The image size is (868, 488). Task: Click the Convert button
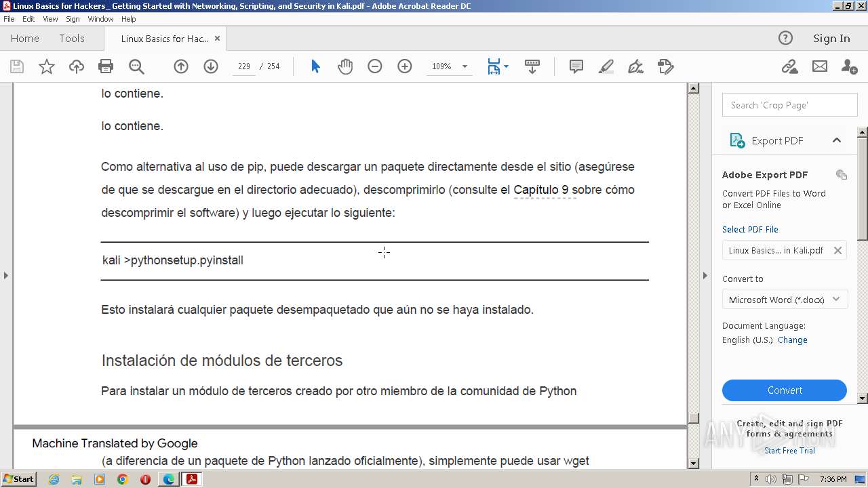coord(785,390)
